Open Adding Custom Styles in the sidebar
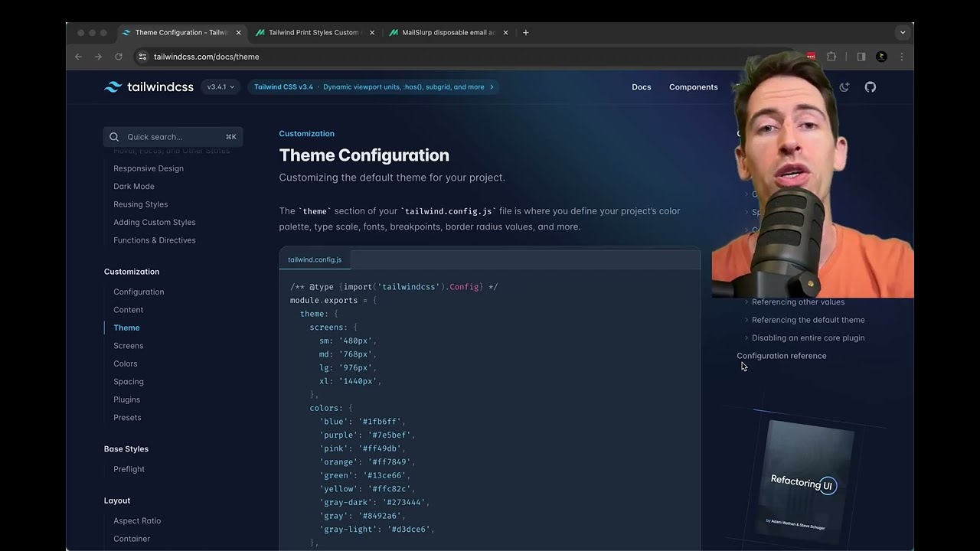The height and width of the screenshot is (551, 980). [155, 223]
